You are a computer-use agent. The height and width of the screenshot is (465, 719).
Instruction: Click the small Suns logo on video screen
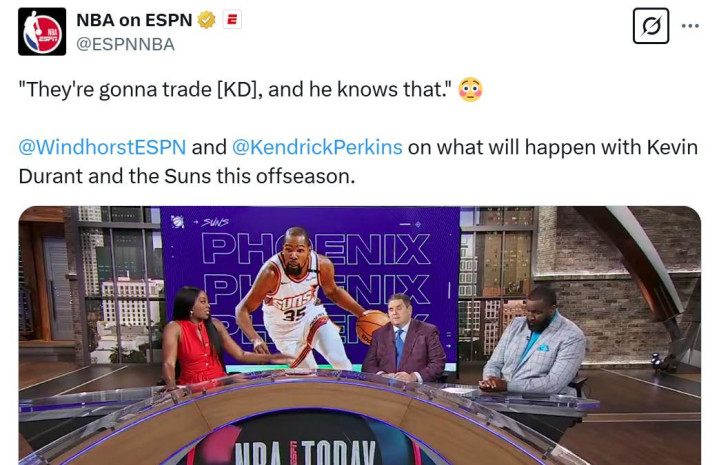tap(177, 222)
